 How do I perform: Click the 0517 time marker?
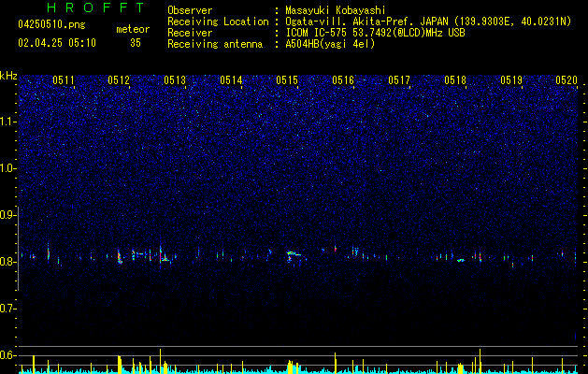coord(399,80)
